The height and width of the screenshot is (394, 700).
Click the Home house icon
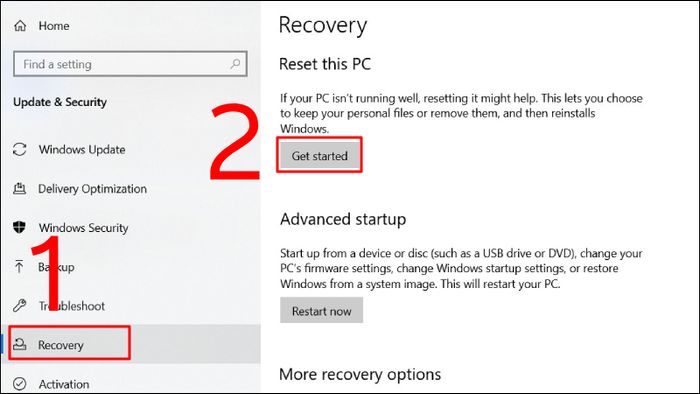pos(20,26)
